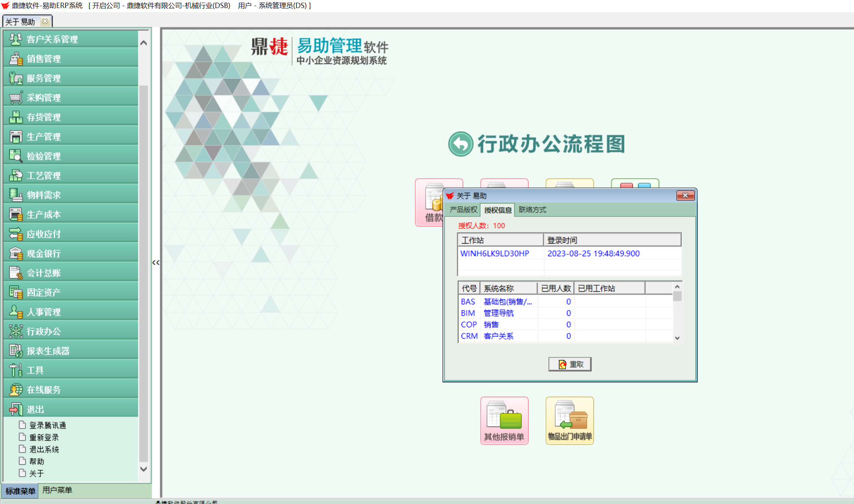Switch to the 联络方式 tab

pos(532,210)
